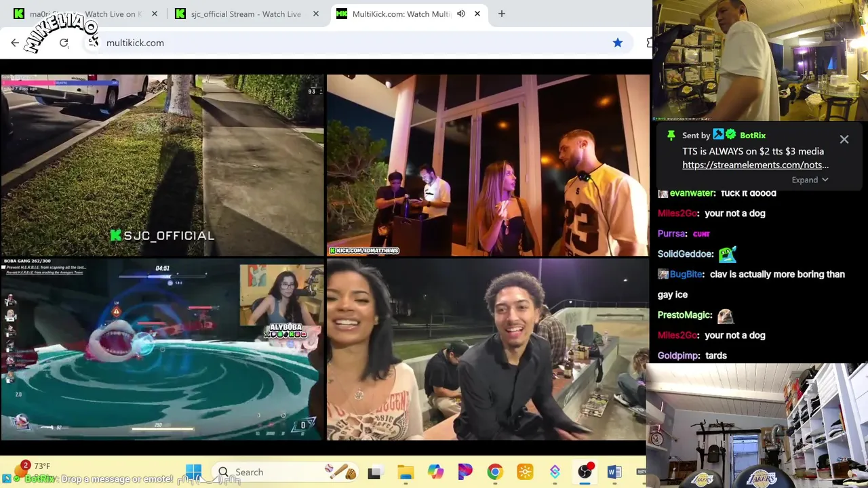
Task: Launch Copilot from the taskbar
Action: point(435,472)
